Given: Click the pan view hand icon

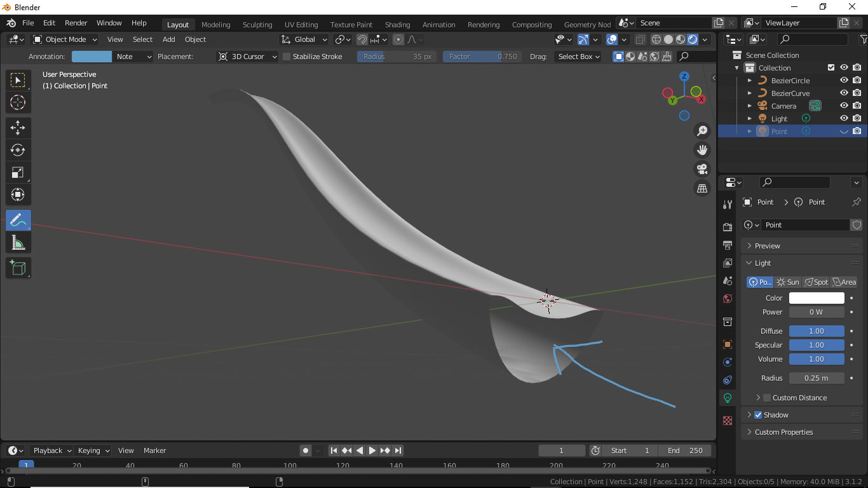Looking at the screenshot, I should coord(702,150).
